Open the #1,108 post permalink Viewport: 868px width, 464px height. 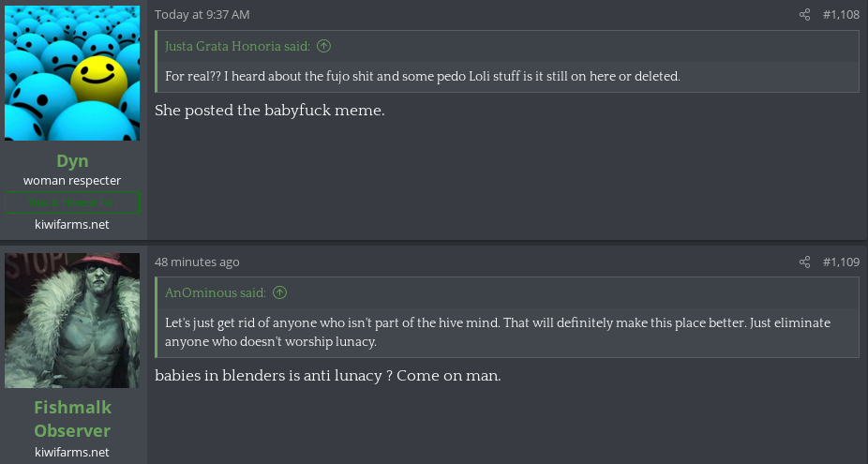(x=841, y=15)
